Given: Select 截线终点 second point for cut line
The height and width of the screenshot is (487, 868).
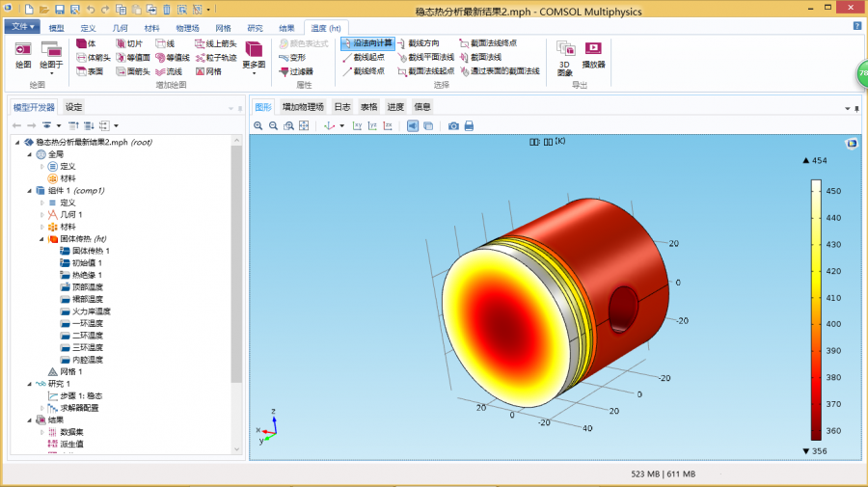Looking at the screenshot, I should [364, 71].
